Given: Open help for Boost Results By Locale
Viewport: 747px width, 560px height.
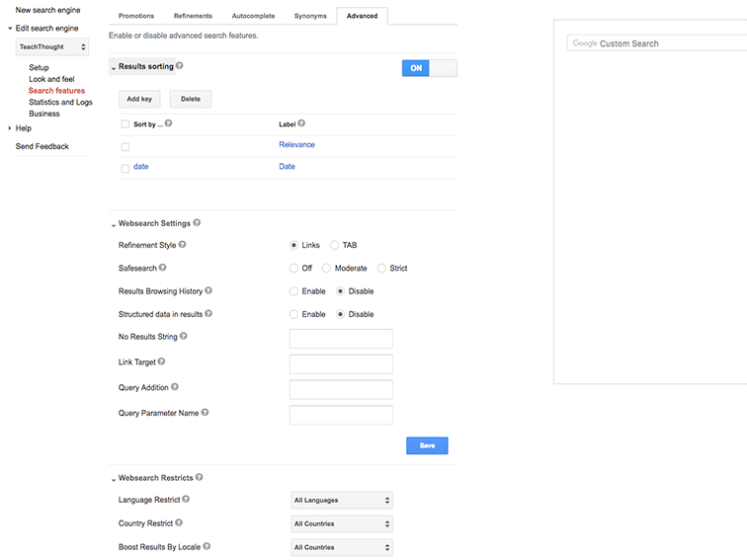Looking at the screenshot, I should click(207, 546).
